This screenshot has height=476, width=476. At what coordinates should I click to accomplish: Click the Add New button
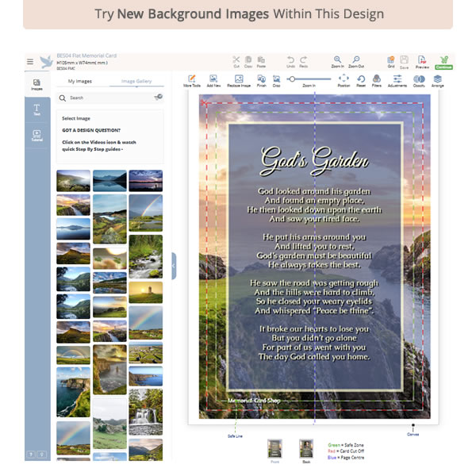click(x=213, y=80)
